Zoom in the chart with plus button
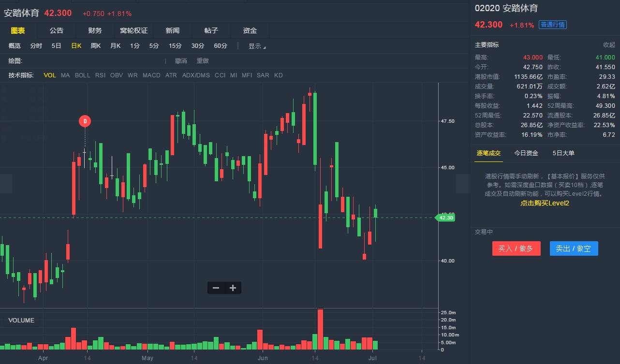 [233, 288]
